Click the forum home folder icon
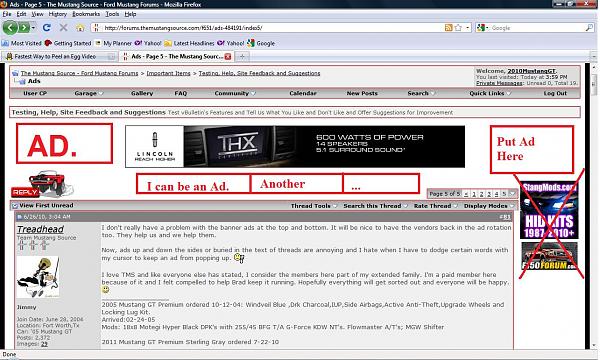Image resolution: width=600 pixels, height=360 pixels. click(15, 73)
